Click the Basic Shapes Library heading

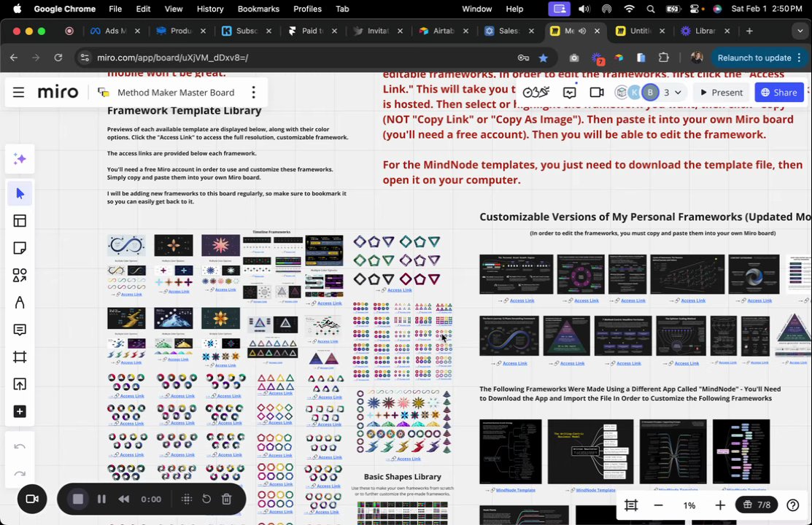(403, 477)
